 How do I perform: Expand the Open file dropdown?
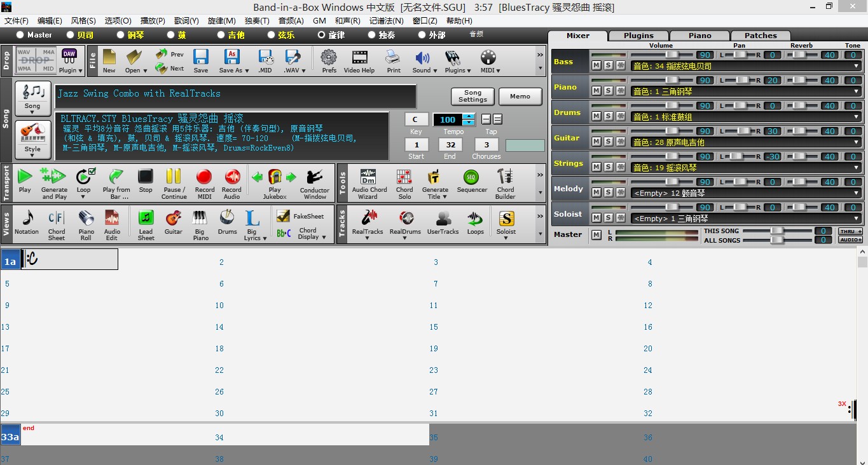145,71
